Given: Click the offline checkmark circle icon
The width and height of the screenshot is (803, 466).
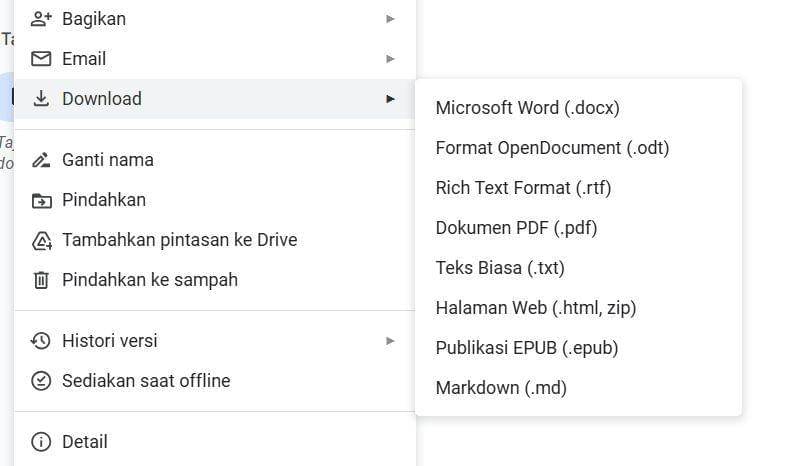Looking at the screenshot, I should [41, 381].
